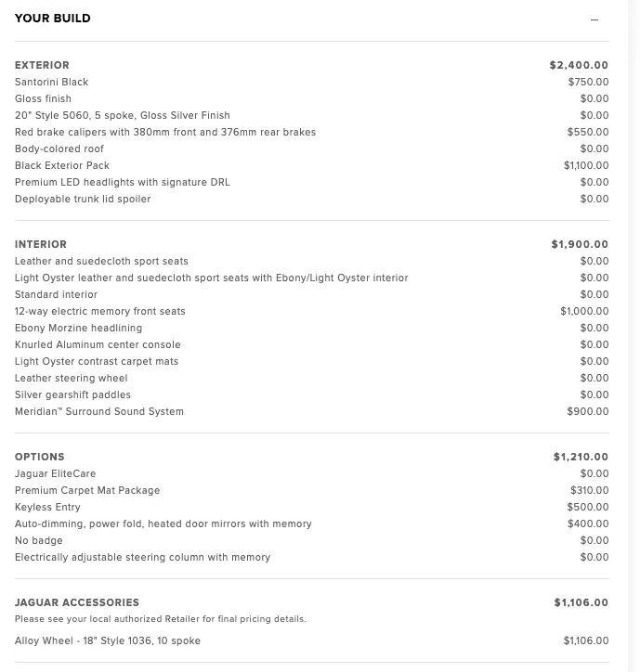Collapse the Your Build section
The width and height of the screenshot is (640, 672).
(594, 19)
